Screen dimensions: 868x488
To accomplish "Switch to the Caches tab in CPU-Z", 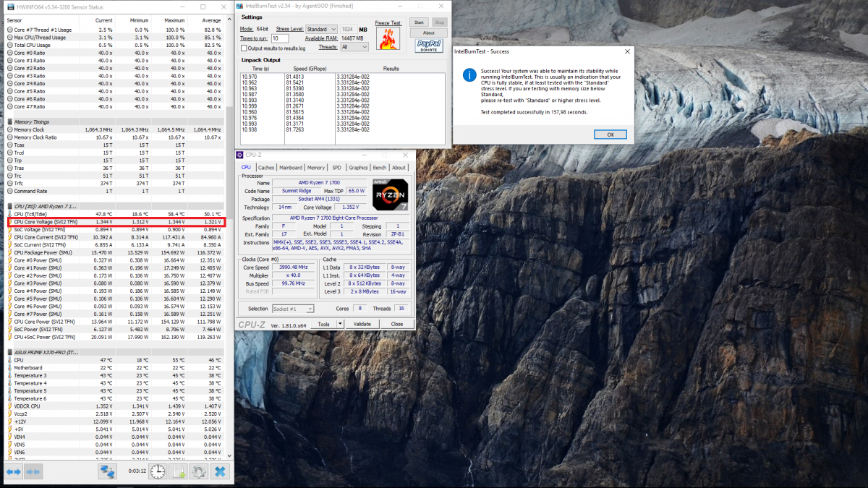I will click(266, 168).
